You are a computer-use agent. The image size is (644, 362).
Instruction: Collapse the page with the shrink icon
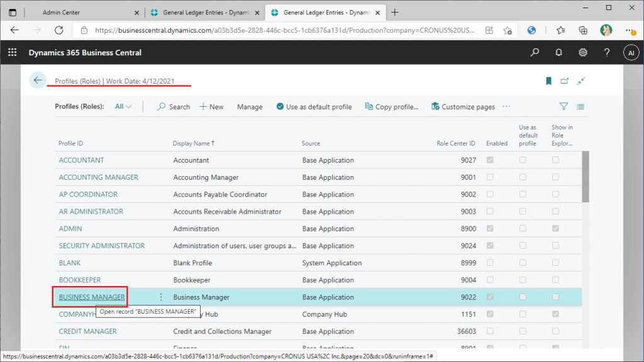(580, 81)
